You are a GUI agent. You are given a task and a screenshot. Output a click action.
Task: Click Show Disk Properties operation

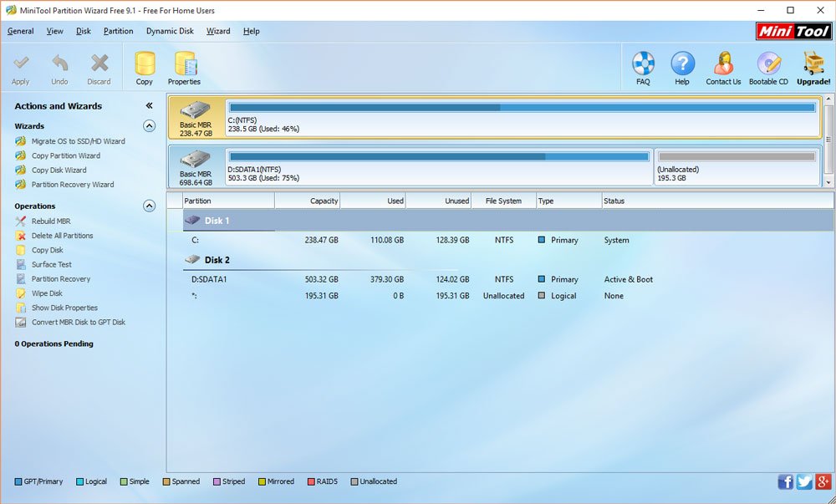click(x=64, y=308)
